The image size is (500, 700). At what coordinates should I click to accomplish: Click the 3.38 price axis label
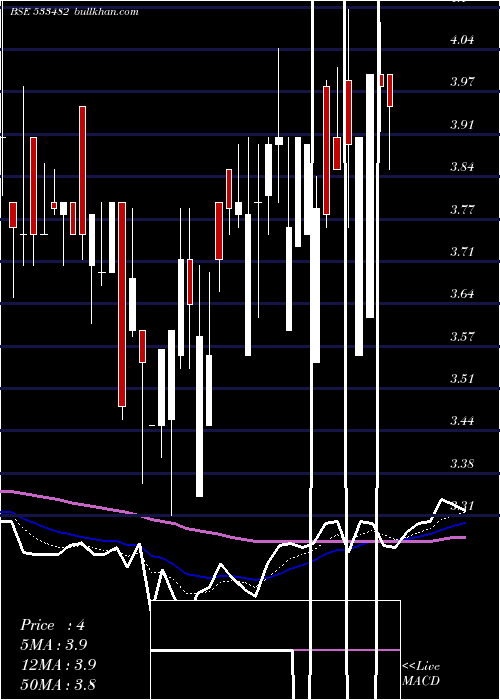(462, 464)
